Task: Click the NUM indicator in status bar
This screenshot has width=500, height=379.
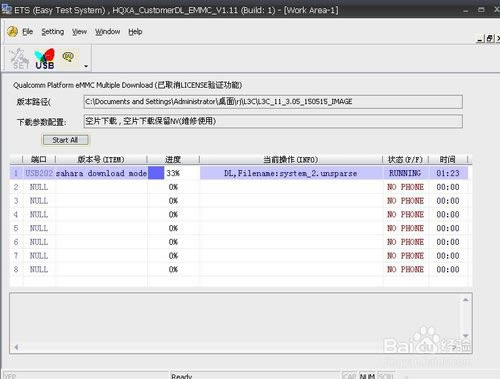Action: (367, 376)
